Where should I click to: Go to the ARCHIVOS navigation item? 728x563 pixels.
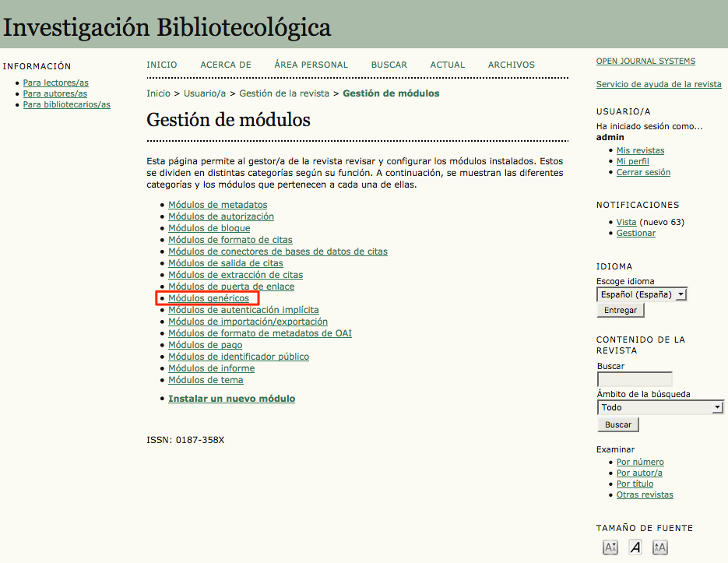(x=512, y=65)
